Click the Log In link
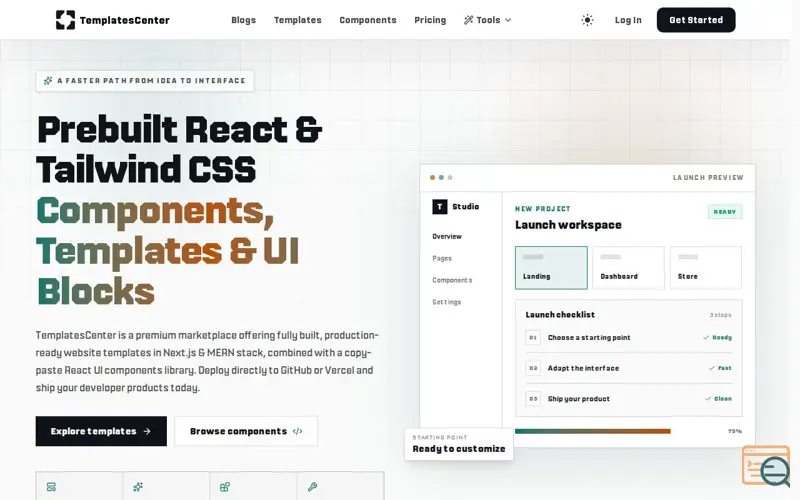Viewport: 800px width, 500px height. (x=628, y=20)
